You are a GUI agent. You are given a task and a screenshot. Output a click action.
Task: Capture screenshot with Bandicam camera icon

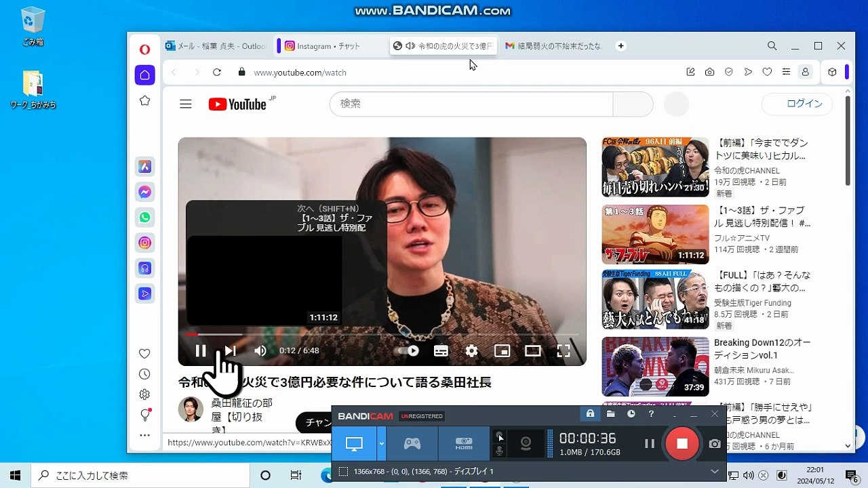pos(715,443)
